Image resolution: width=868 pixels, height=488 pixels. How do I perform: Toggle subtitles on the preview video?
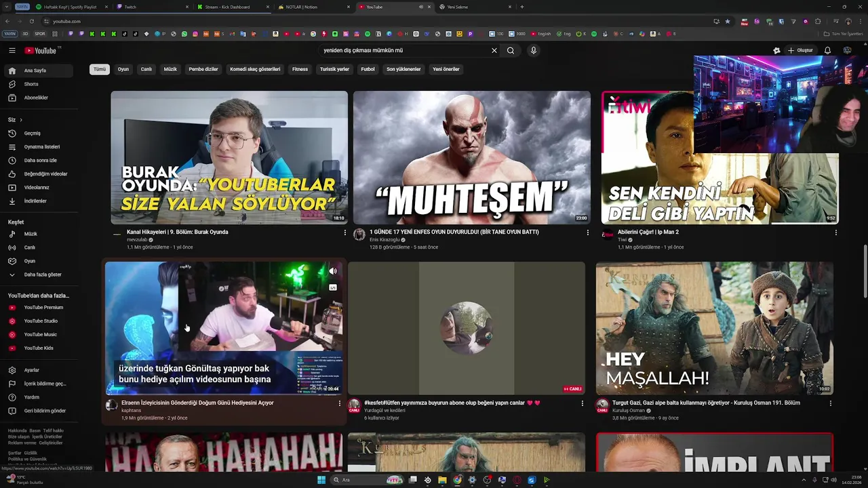point(333,287)
